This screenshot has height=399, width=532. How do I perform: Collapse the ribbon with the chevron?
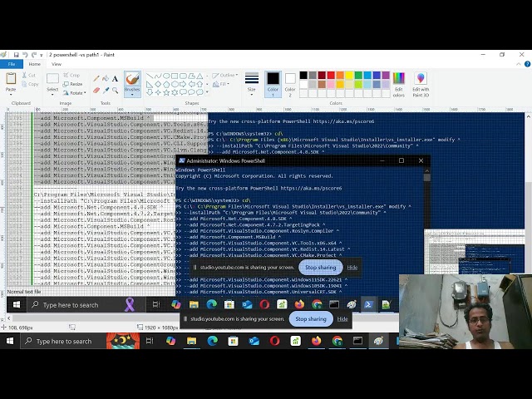pos(519,64)
